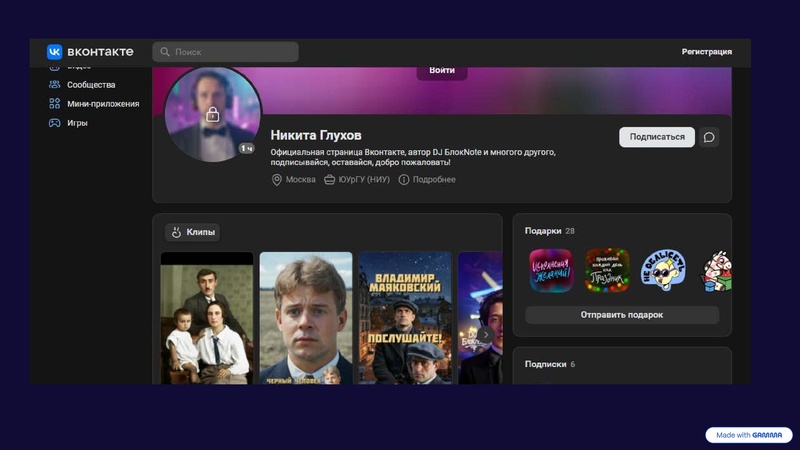Click the Поиск search field

[x=226, y=52]
